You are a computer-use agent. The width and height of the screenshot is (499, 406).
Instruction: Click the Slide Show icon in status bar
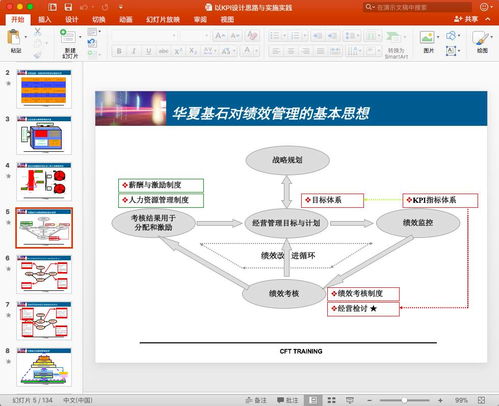tap(350, 400)
